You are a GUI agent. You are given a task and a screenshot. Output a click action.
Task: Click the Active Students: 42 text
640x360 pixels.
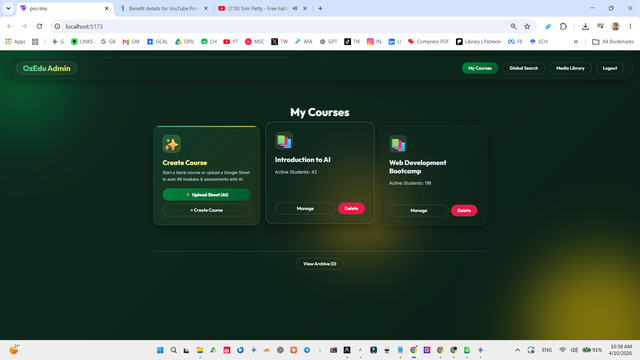(296, 172)
